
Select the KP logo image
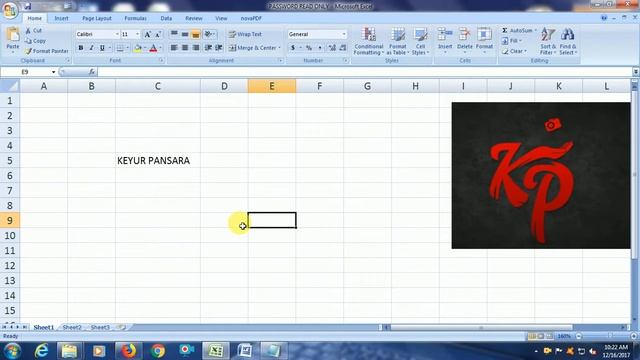tap(541, 176)
